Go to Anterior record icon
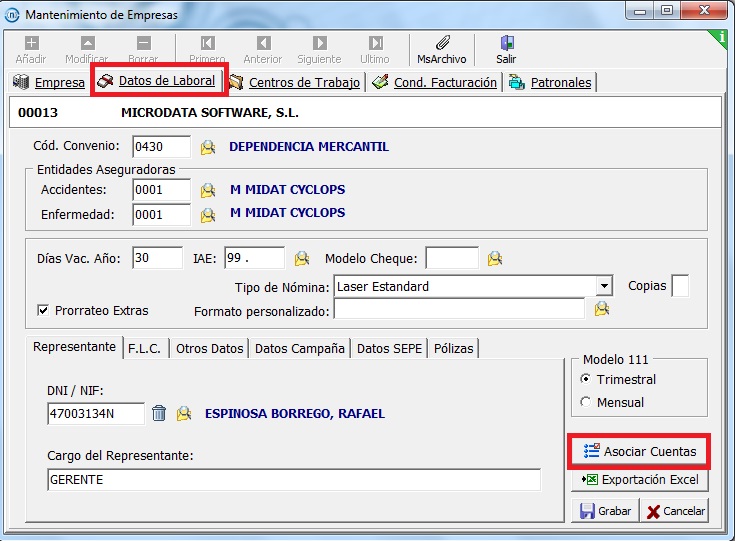The image size is (735, 541). 263,44
